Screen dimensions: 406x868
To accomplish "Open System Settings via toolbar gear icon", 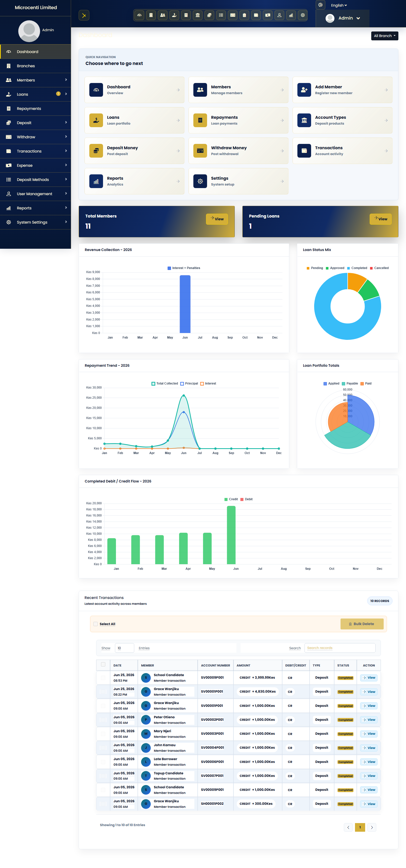I will coord(302,15).
